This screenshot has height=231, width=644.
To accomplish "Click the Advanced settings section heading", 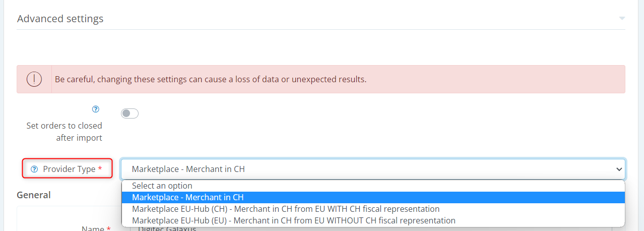I will (x=60, y=19).
